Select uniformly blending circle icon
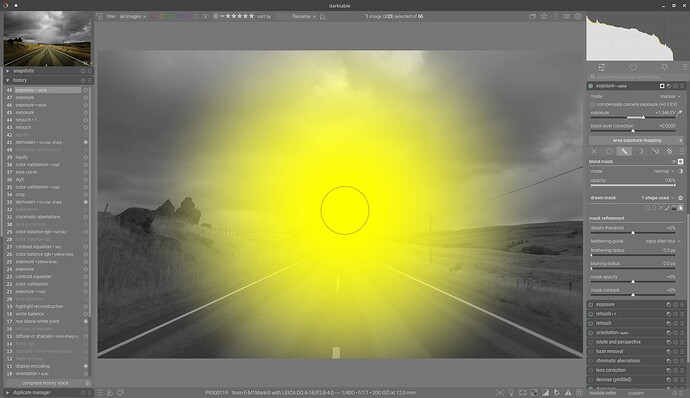 pyautogui.click(x=609, y=151)
